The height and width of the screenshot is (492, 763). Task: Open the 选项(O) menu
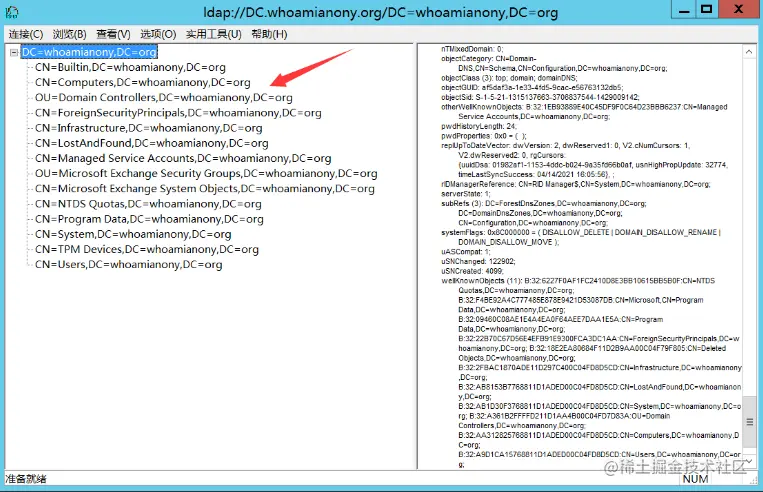(x=158, y=34)
